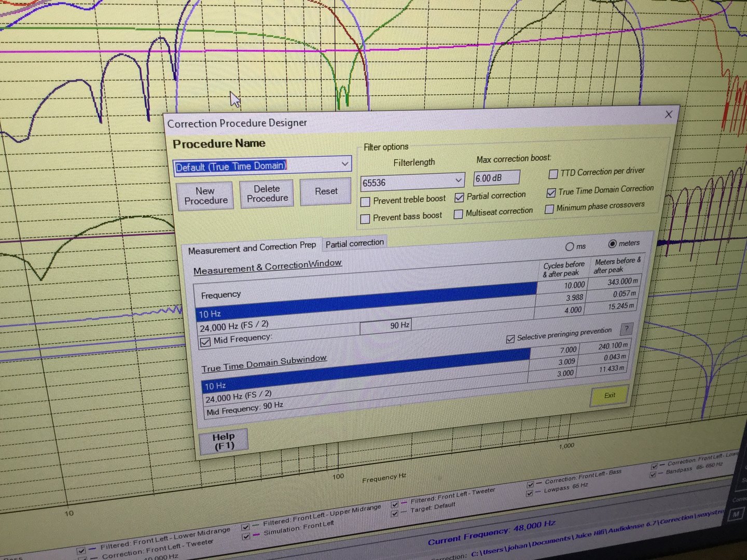The image size is (747, 560).
Task: Enable Prevent treble boost checkbox
Action: pyautogui.click(x=365, y=202)
